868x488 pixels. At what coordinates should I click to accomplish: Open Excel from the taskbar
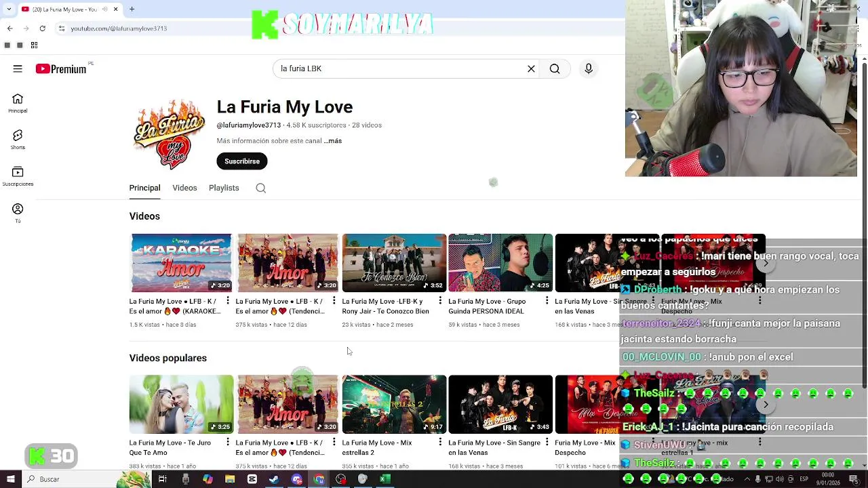click(x=384, y=479)
